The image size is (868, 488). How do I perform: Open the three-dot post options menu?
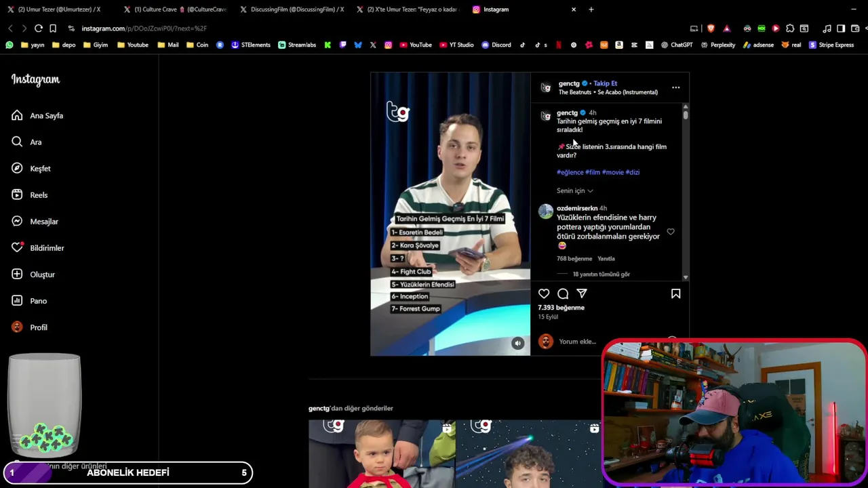pos(675,87)
